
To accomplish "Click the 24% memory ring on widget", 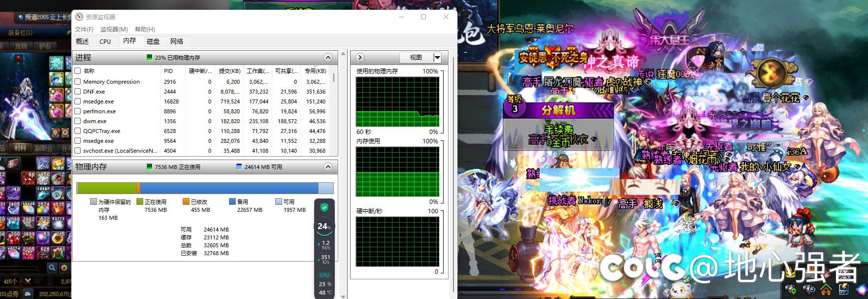I will click(x=323, y=226).
